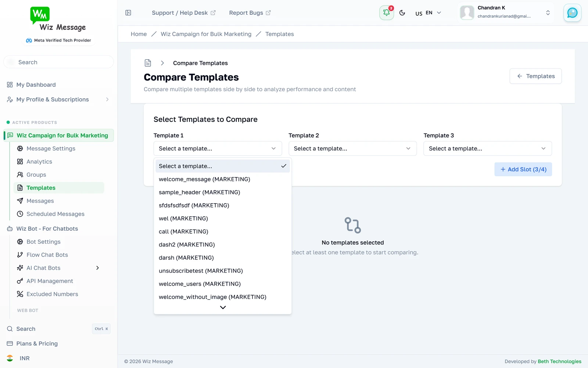The width and height of the screenshot is (588, 368).
Task: Open Wiz Campaign for Bulk Marketing breadcrumb
Action: tap(206, 34)
